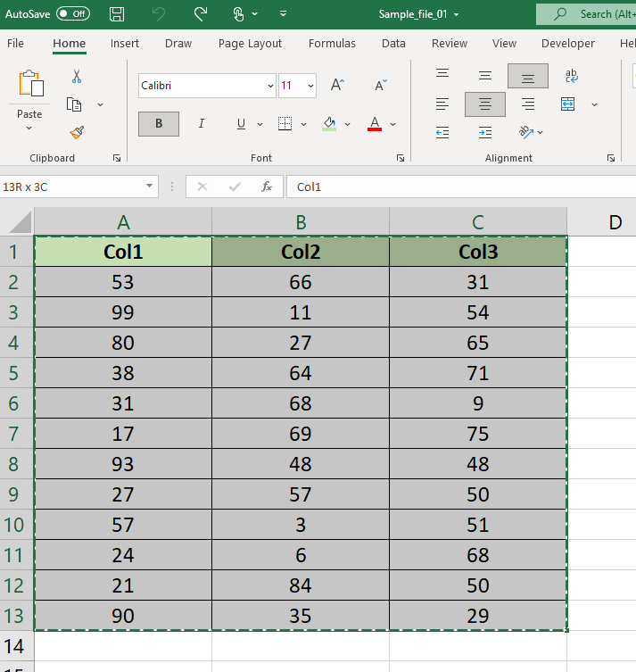Apply the Fill Color bucket
The width and height of the screenshot is (636, 672).
tap(329, 123)
